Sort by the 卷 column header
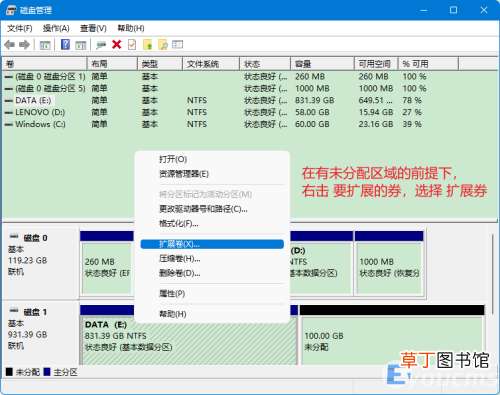The width and height of the screenshot is (500, 395). point(45,64)
